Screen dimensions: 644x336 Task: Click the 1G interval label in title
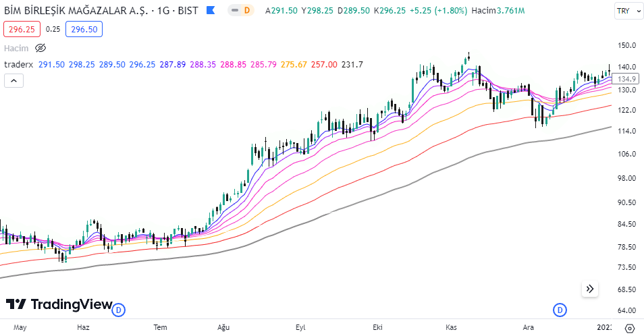pos(163,10)
